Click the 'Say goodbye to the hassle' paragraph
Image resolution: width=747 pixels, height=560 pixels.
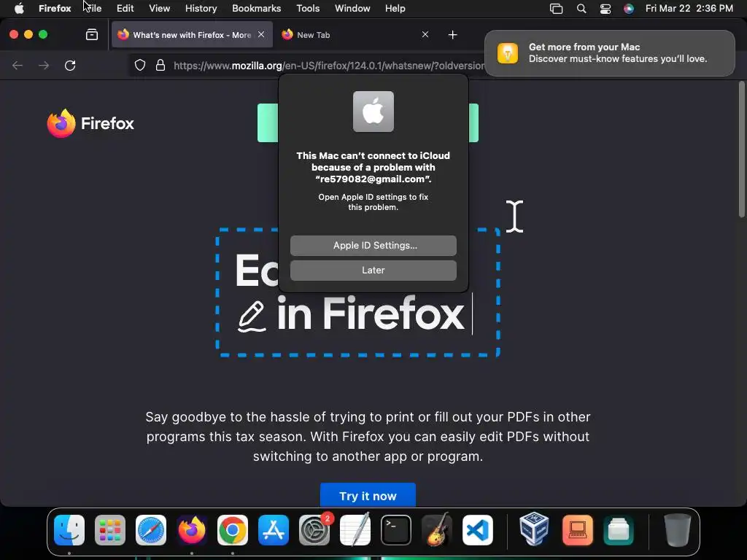tap(368, 436)
